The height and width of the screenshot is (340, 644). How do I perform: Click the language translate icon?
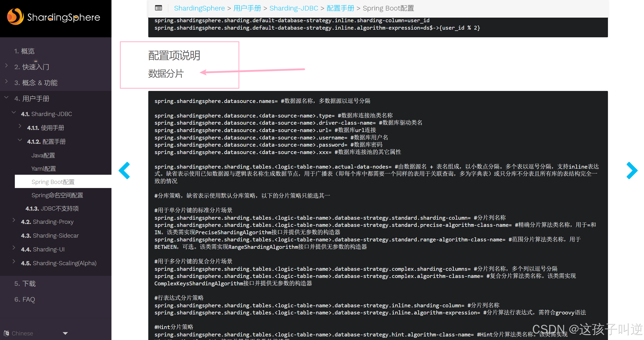click(6, 333)
